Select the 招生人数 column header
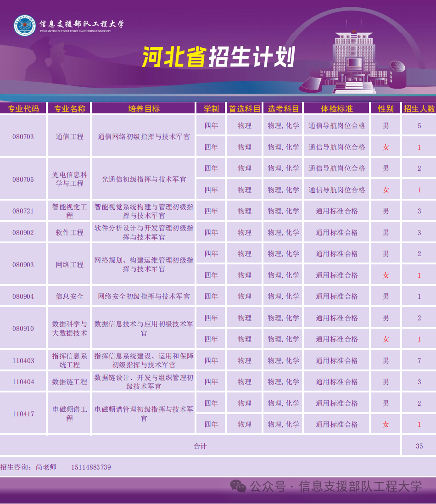436x504 pixels. click(419, 109)
